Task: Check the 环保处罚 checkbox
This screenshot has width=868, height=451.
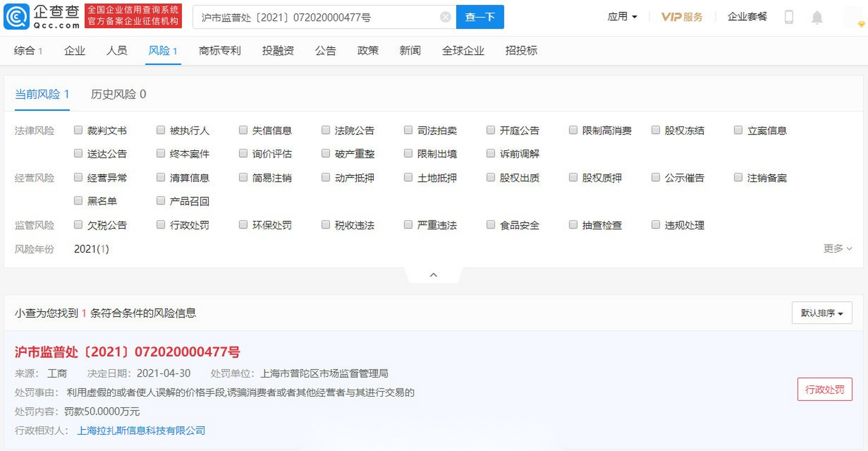Action: pyautogui.click(x=243, y=224)
